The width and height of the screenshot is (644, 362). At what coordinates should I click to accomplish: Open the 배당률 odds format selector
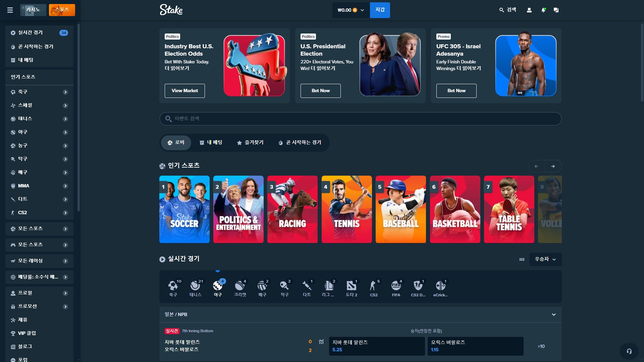click(x=40, y=277)
